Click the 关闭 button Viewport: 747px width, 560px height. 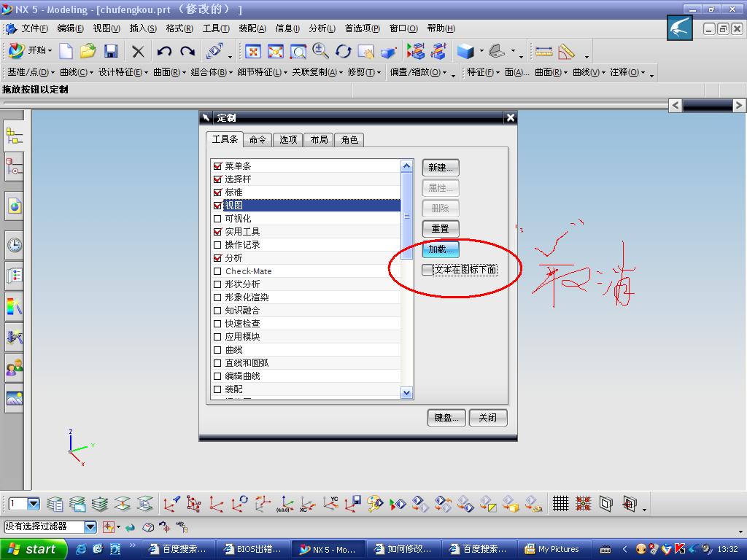[x=488, y=418]
